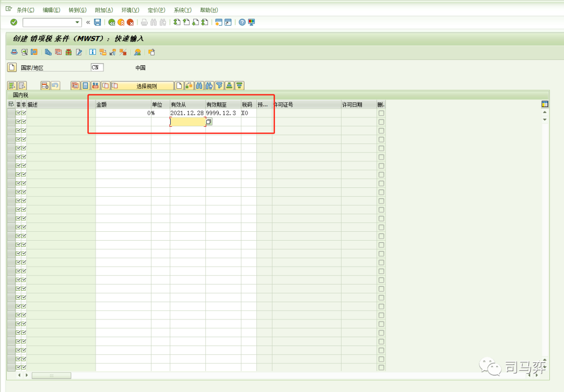This screenshot has height=392, width=564.
Task: Tick the delete checkbox in second table row
Action: click(381, 122)
